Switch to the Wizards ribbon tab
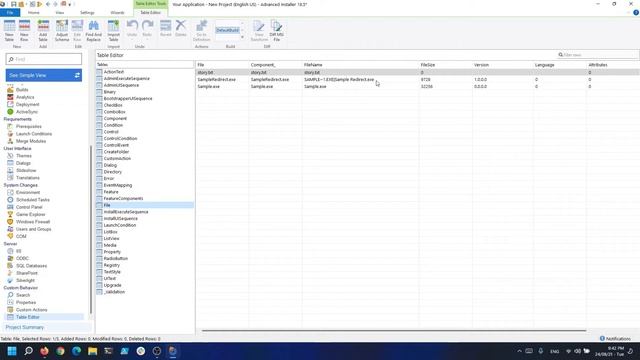This screenshot has height=360, width=640. click(x=117, y=13)
